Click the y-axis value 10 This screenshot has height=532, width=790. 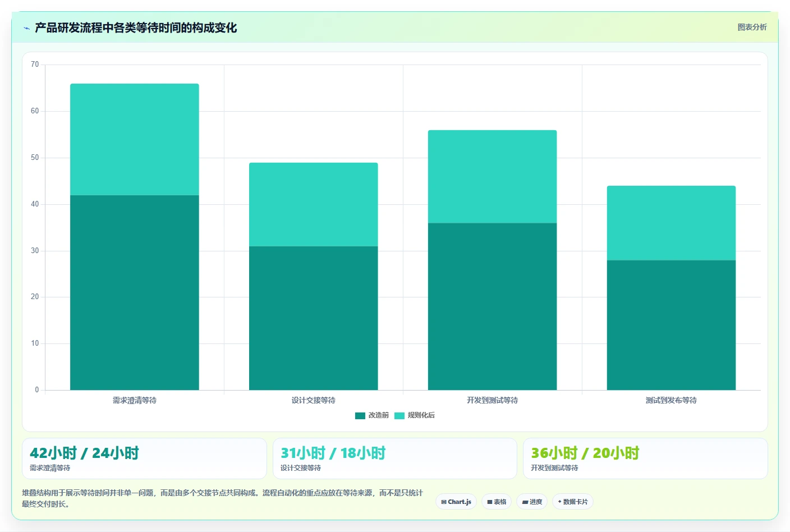pyautogui.click(x=35, y=343)
